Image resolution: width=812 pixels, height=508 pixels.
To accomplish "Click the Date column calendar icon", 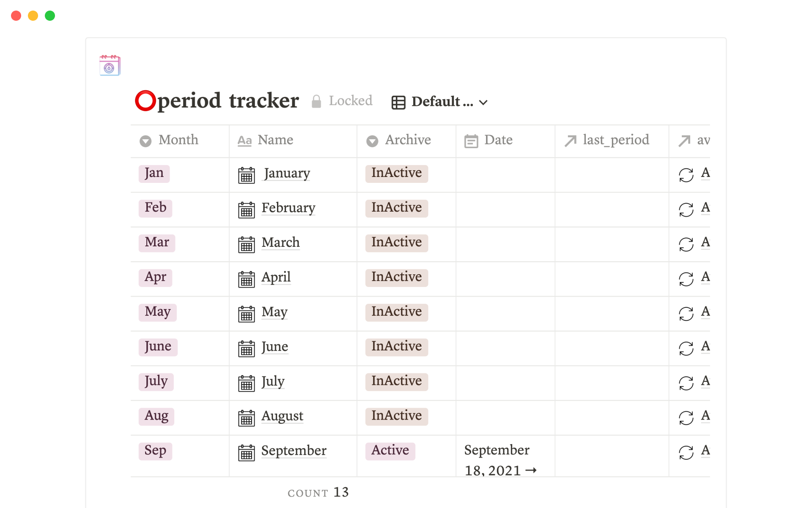I will pyautogui.click(x=471, y=141).
